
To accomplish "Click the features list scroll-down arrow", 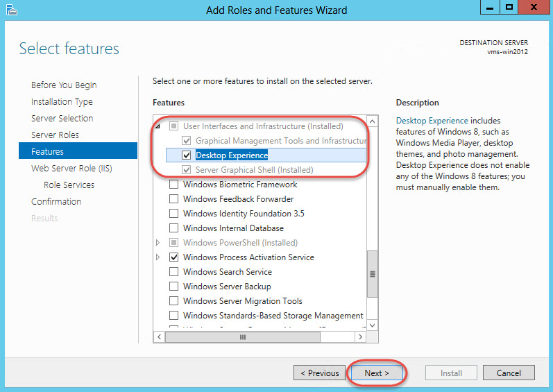I will coord(372,325).
